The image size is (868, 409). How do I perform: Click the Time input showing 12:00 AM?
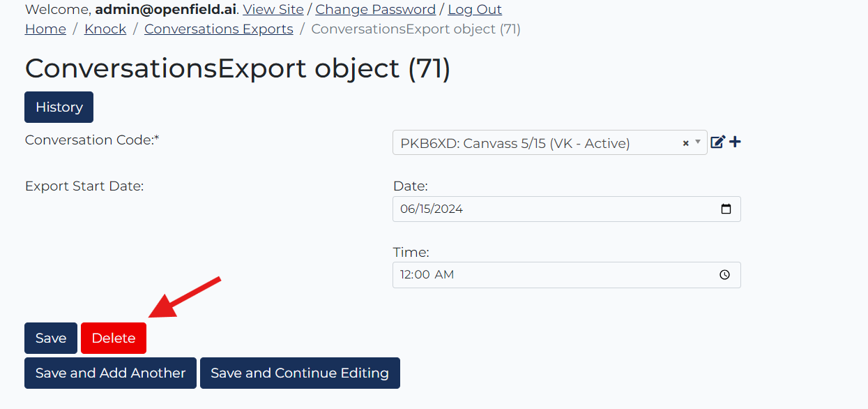tap(567, 275)
